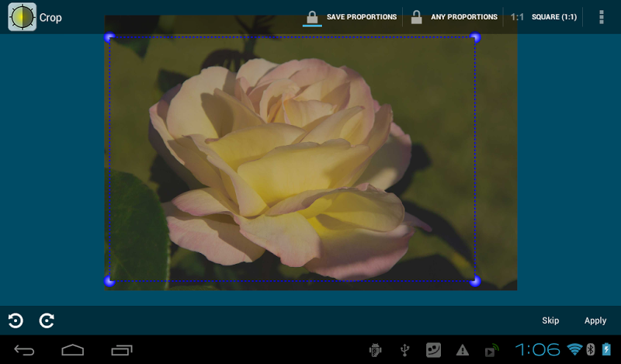Viewport: 621px width, 364px height.
Task: Rotate image clockwise
Action: (x=47, y=321)
